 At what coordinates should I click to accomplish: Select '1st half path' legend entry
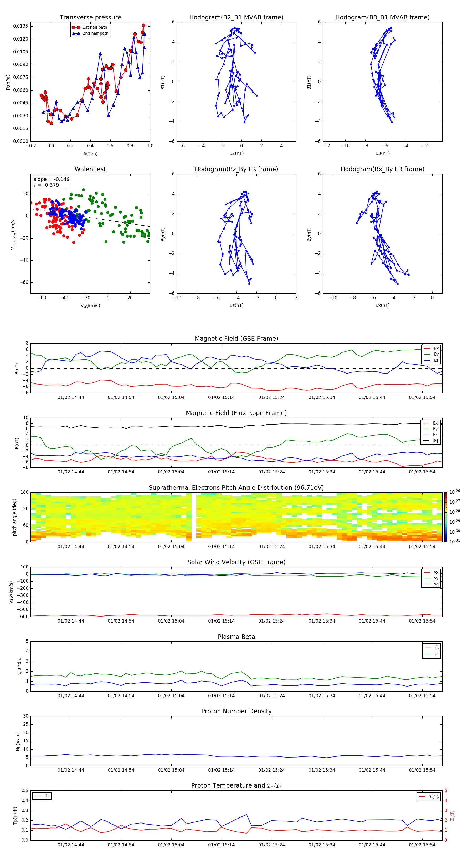pyautogui.click(x=90, y=27)
